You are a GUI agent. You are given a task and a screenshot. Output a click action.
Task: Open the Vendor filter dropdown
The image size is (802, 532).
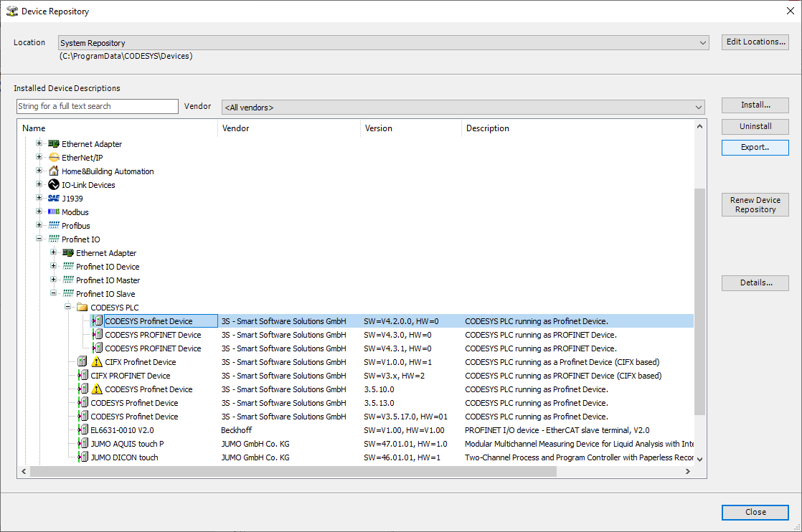point(699,108)
